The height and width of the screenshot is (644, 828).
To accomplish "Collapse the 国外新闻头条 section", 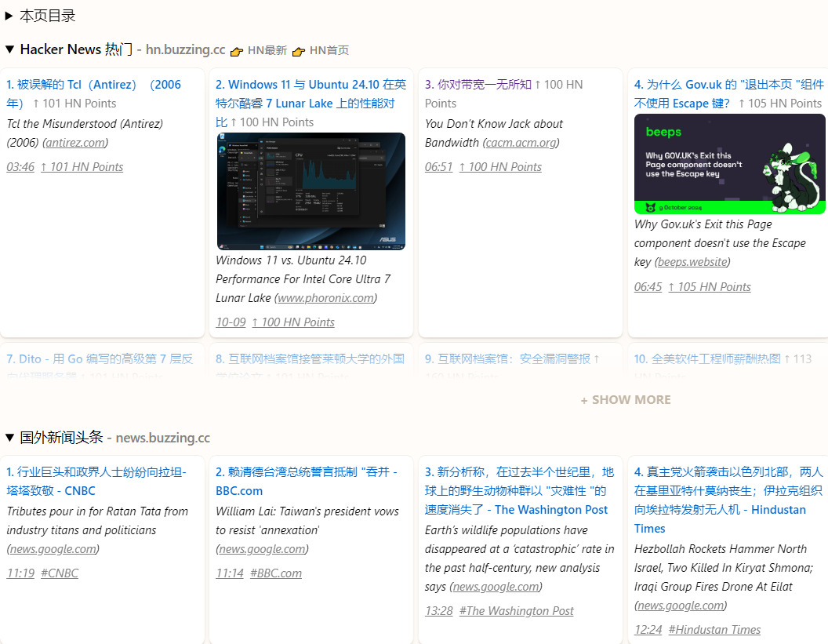I will tap(9, 438).
